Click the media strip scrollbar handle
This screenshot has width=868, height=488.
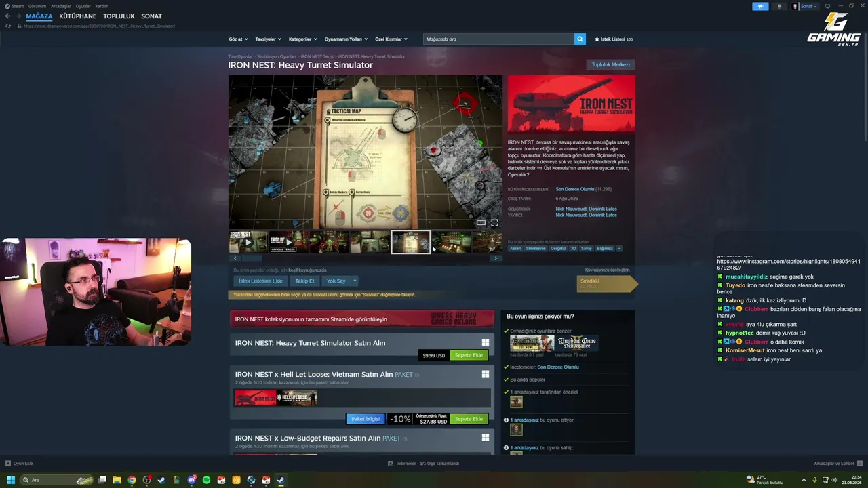tap(252, 258)
